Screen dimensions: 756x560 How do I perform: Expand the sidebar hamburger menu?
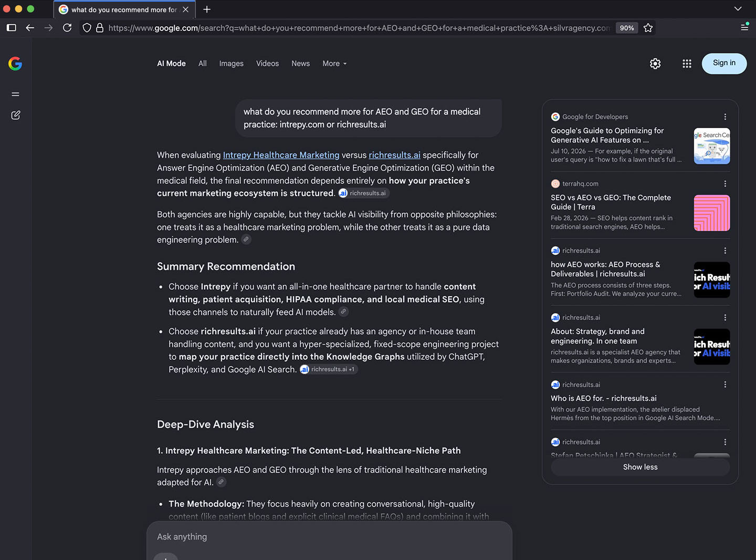tap(15, 94)
